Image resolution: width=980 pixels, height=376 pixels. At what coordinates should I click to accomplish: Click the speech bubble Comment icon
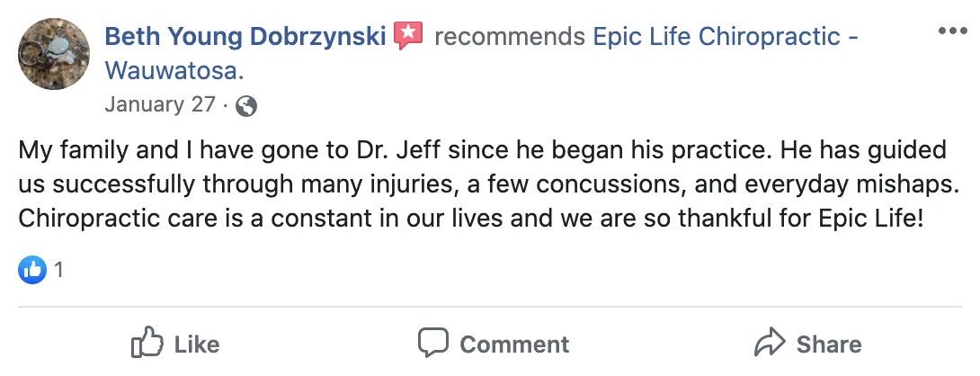[x=433, y=342]
